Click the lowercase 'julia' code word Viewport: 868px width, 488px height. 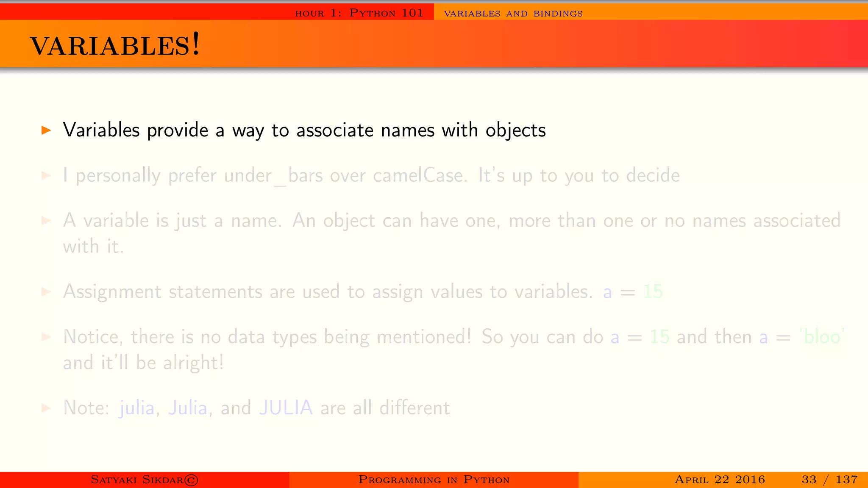click(x=136, y=408)
